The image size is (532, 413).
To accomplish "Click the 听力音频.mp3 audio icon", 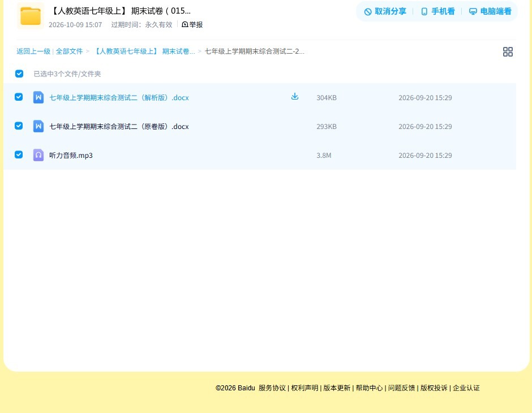I will click(38, 155).
